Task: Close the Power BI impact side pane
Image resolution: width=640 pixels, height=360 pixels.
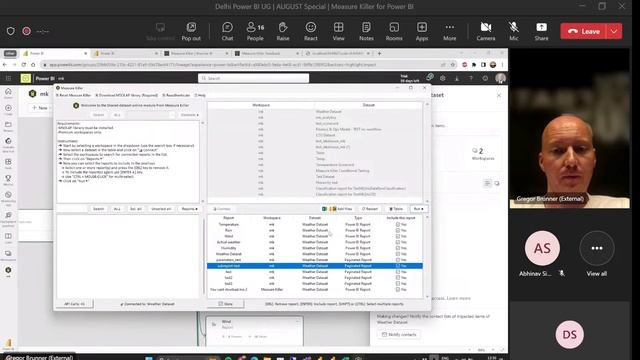Action: pyautogui.click(x=499, y=95)
